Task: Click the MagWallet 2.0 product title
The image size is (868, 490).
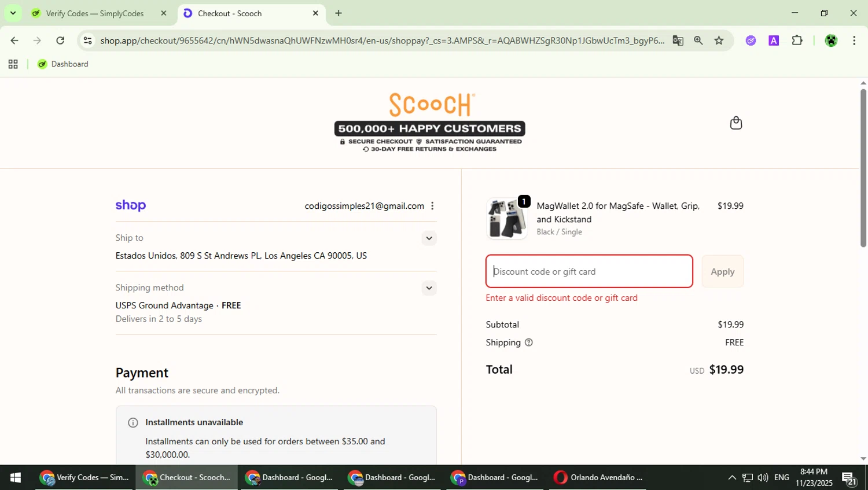Action: (618, 212)
